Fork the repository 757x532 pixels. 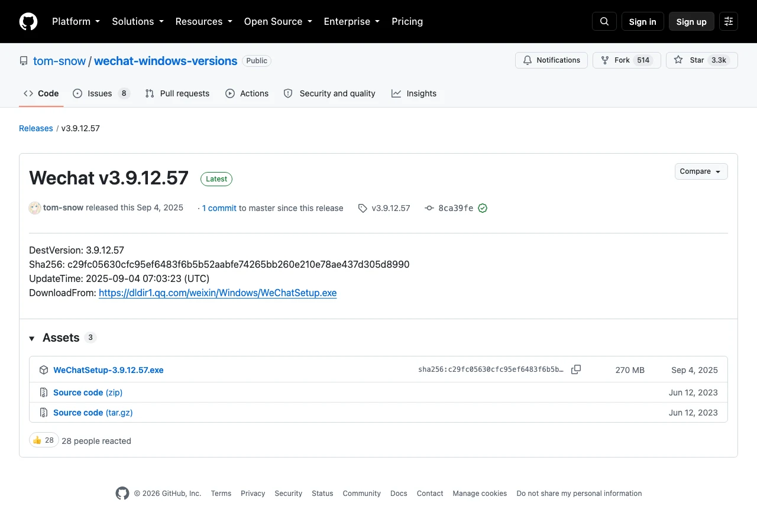[x=627, y=60]
